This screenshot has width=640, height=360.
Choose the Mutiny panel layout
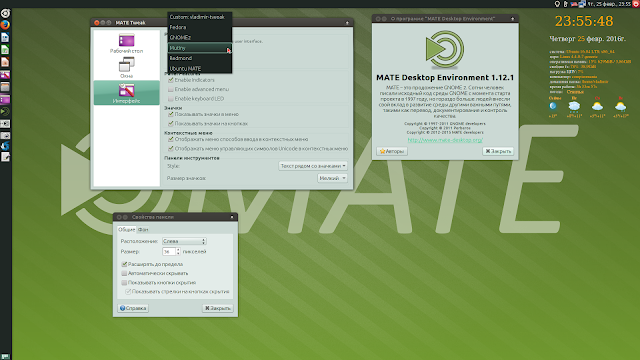200,48
